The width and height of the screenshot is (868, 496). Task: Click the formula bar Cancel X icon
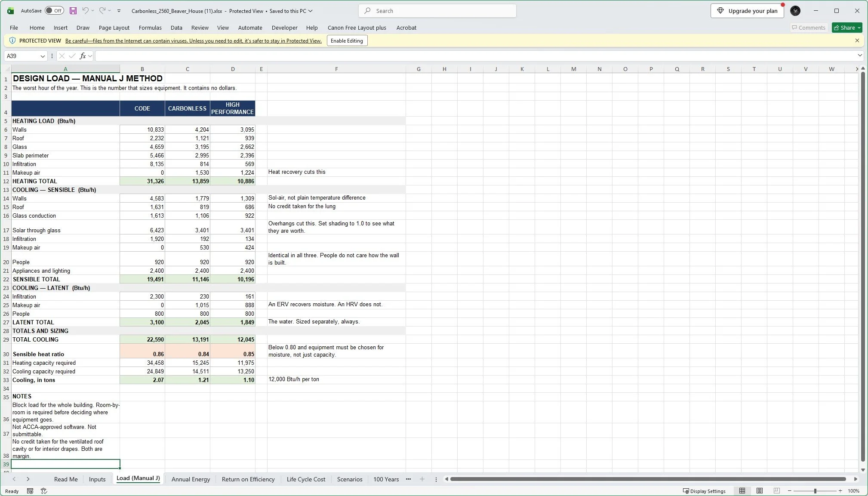[62, 56]
